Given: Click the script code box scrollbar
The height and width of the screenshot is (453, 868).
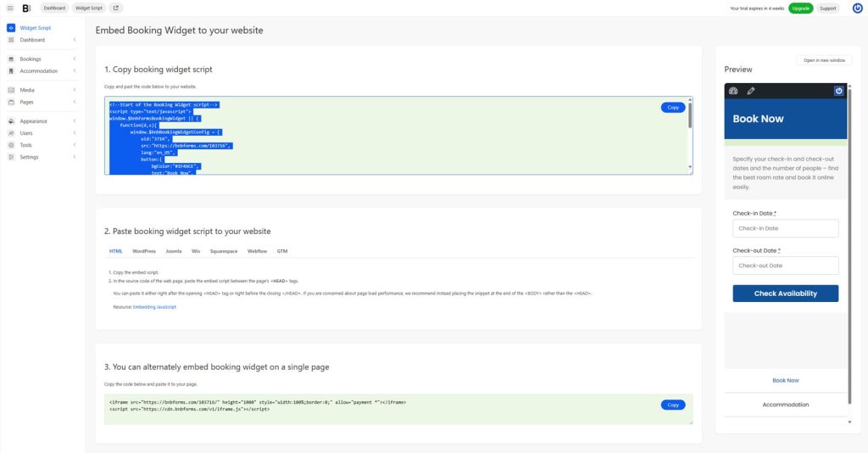Looking at the screenshot, I should click(x=690, y=115).
